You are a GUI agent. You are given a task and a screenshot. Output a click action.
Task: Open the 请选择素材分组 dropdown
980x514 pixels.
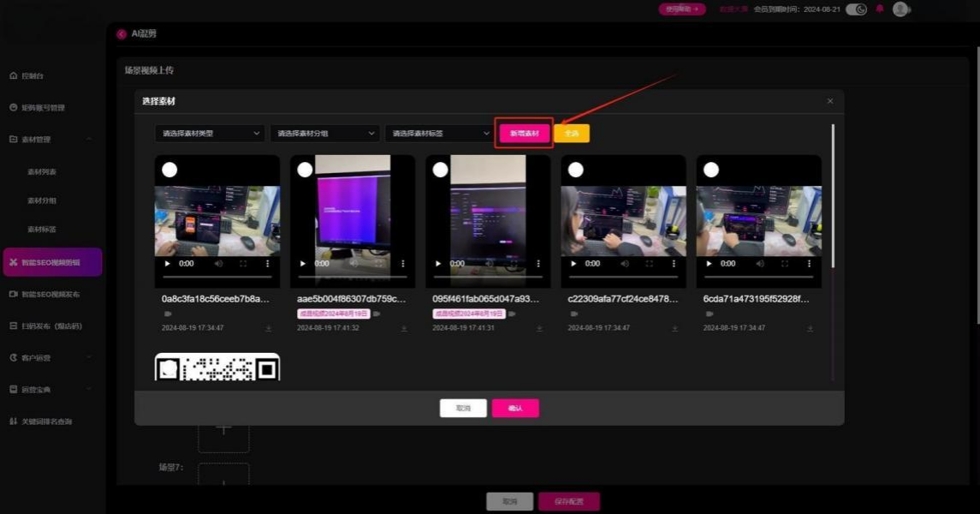(324, 134)
